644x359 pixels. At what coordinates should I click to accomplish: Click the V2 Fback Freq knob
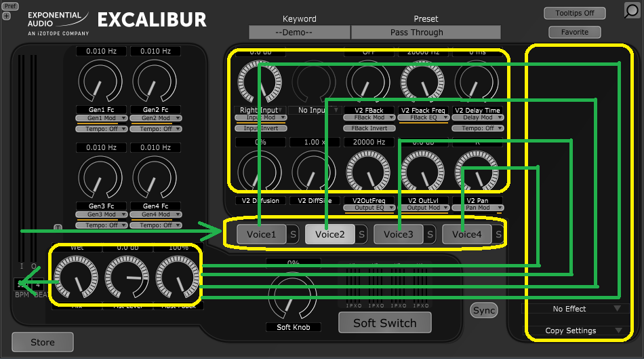422,82
